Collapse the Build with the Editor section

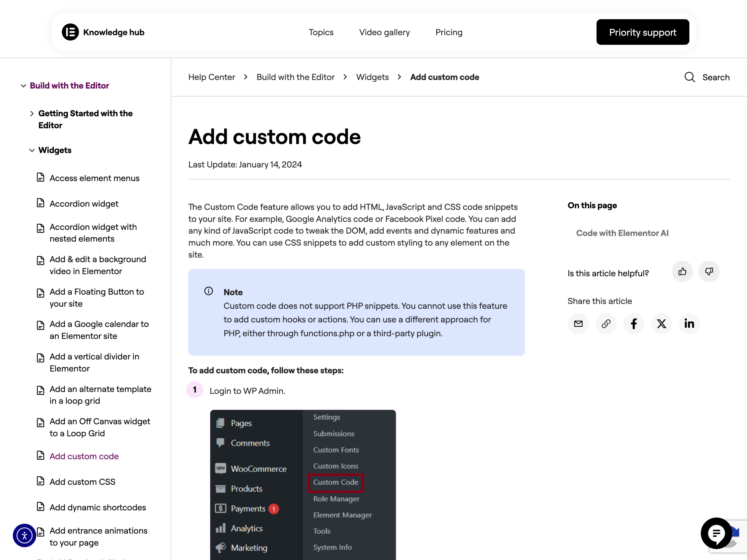(x=23, y=86)
